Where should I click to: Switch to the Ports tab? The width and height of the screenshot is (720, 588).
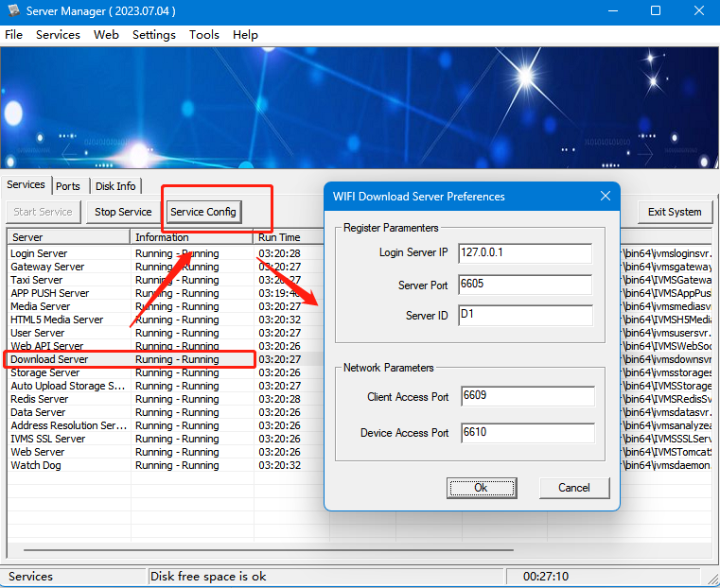pyautogui.click(x=68, y=186)
